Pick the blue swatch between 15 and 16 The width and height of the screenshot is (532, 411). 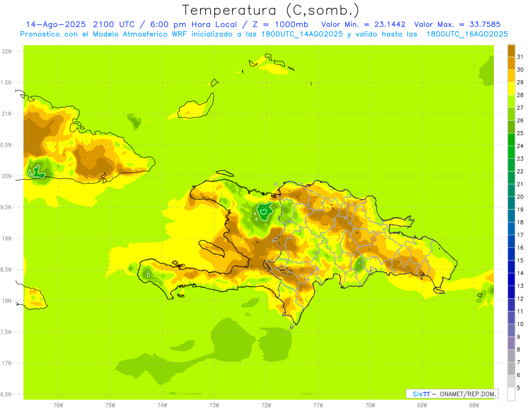[511, 254]
